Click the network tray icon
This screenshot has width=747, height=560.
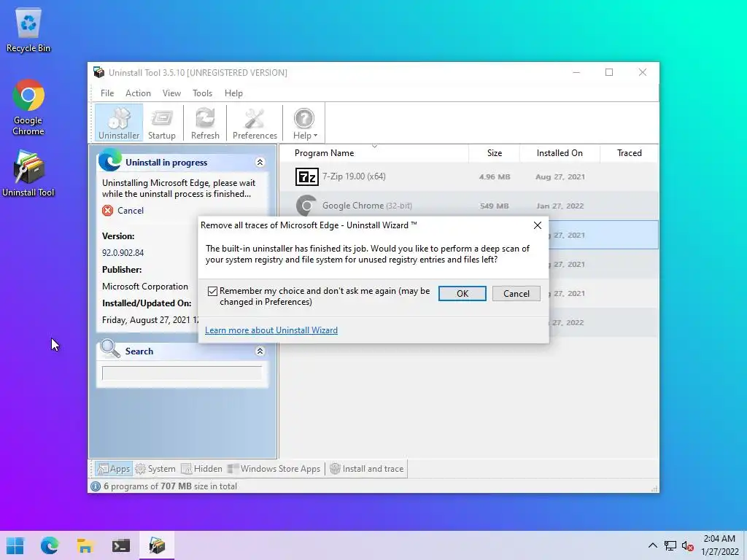click(x=670, y=545)
